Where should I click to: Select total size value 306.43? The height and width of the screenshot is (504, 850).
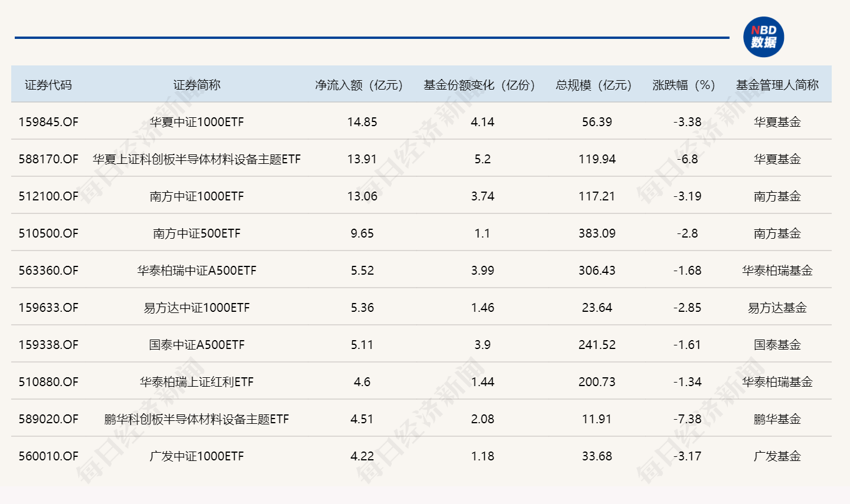click(597, 271)
